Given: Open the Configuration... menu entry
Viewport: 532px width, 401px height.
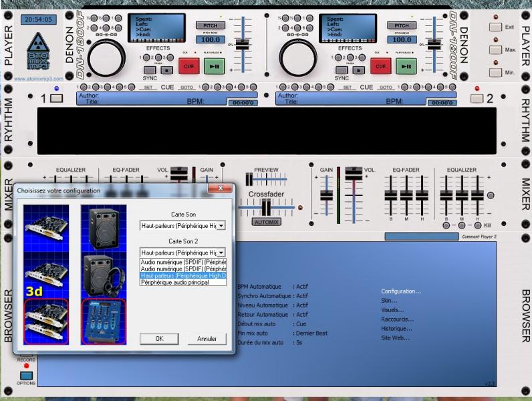Looking at the screenshot, I should coord(401,291).
